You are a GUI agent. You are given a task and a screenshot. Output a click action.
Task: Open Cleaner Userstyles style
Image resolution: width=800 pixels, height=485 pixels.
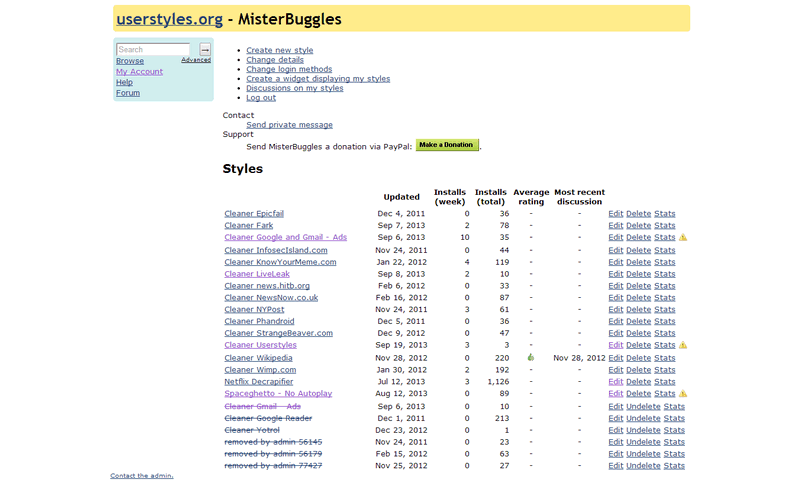point(261,345)
